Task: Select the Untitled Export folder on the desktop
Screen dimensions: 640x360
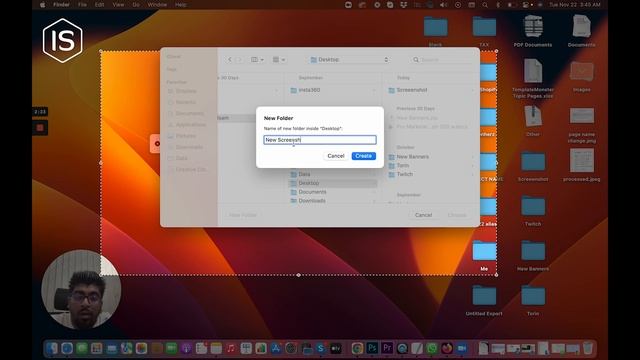Action: [484, 300]
